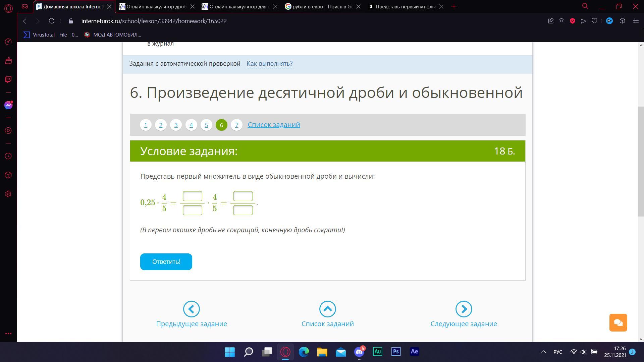Image resolution: width=644 pixels, height=362 pixels.
Task: Click the first fraction numerator input box
Action: [192, 196]
